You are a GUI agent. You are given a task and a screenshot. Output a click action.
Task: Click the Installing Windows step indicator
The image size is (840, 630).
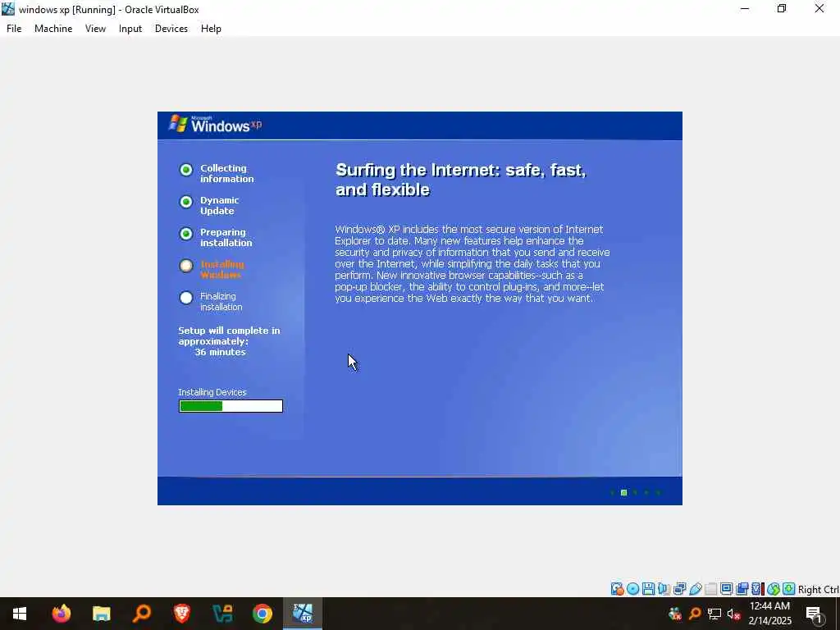pyautogui.click(x=186, y=266)
